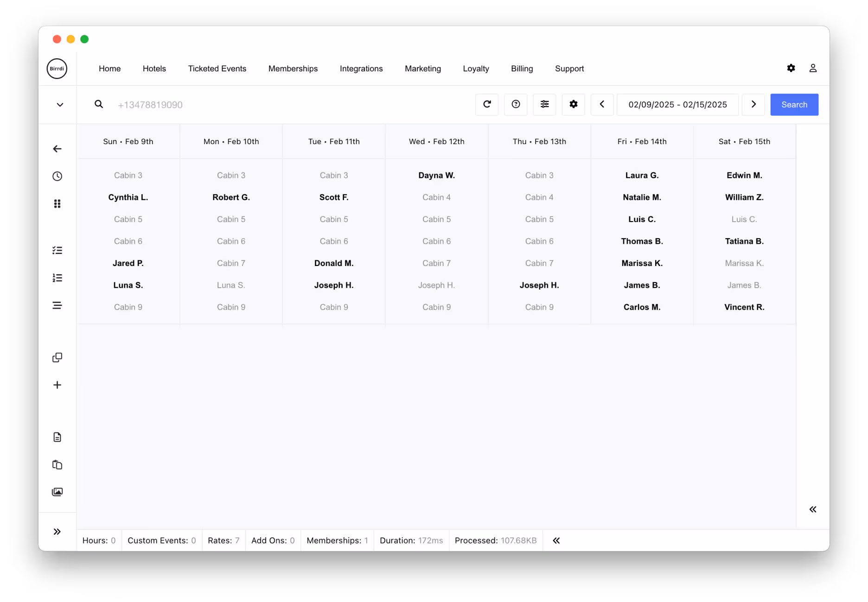Click the plain lines list icon in the sidebar
Screen dimensions: 868x602
(x=57, y=305)
